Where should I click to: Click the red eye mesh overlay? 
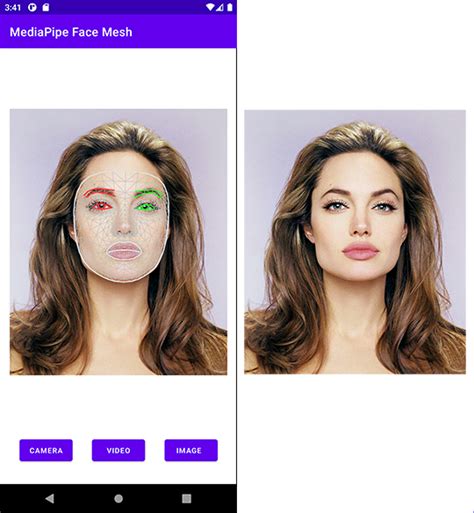101,206
